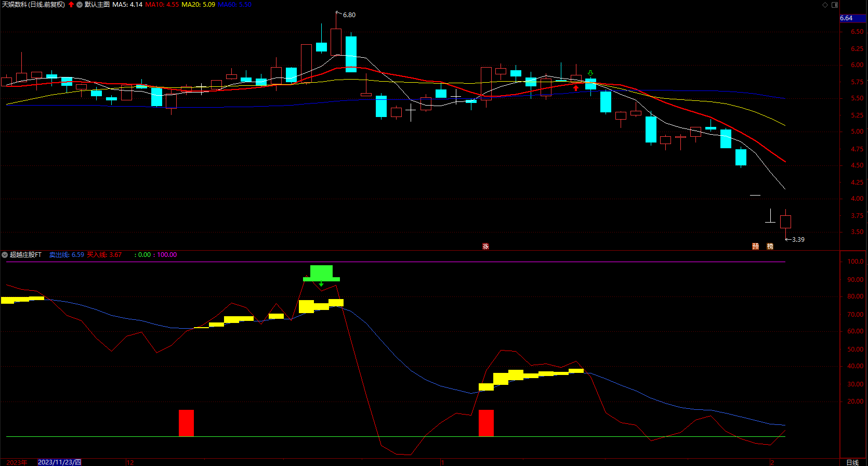Click the 6.00 price axis label
This screenshot has height=466, width=868.
857,66
